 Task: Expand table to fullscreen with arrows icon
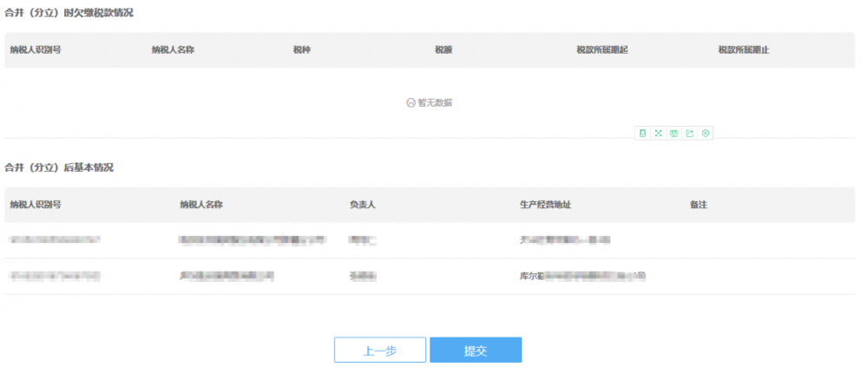tap(658, 133)
